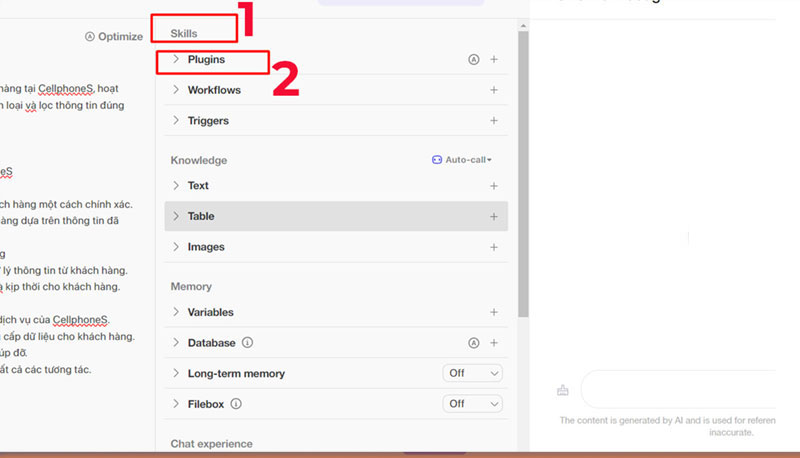This screenshot has width=800, height=458.
Task: Click the Filebox info icon
Action: point(237,404)
